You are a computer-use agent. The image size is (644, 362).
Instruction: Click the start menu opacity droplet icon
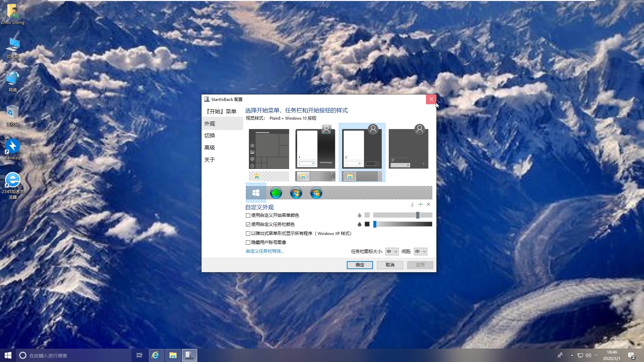(x=360, y=215)
